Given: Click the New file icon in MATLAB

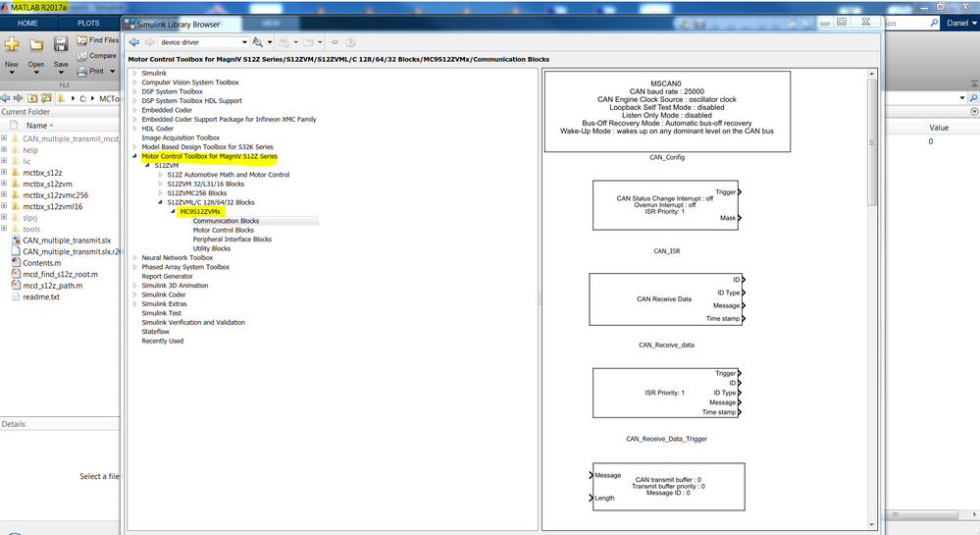Looking at the screenshot, I should 12,44.
